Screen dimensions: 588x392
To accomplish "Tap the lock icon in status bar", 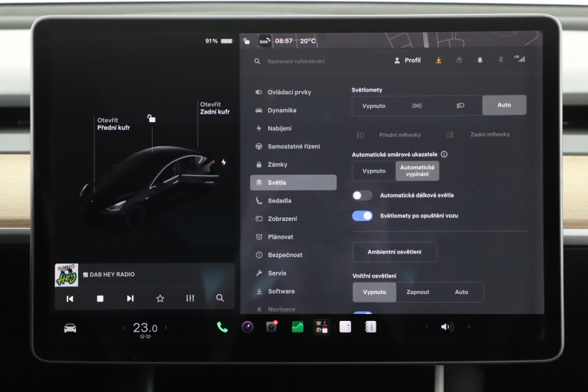I will click(246, 41).
